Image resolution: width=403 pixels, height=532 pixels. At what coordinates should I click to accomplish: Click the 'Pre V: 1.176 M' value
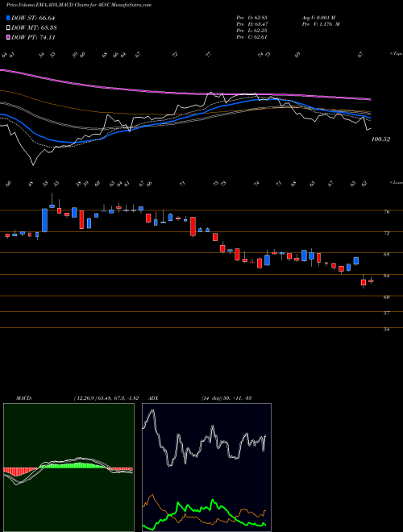click(x=321, y=24)
